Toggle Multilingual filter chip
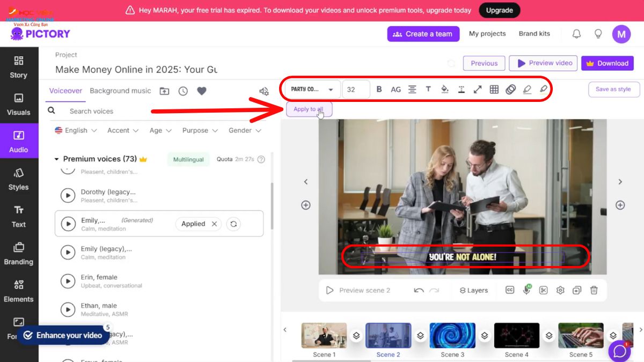This screenshot has height=362, width=644. click(x=188, y=159)
